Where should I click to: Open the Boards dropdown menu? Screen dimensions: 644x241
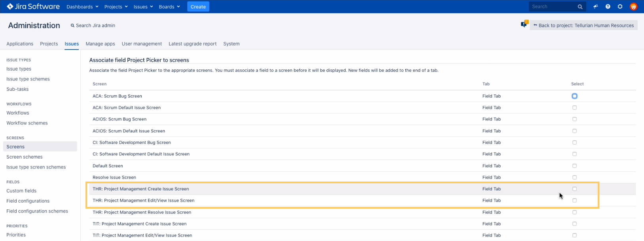point(169,7)
